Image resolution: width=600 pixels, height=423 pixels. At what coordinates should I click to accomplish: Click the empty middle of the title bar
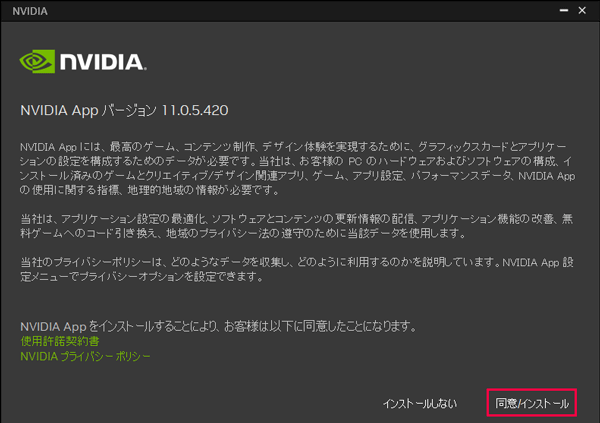click(300, 11)
